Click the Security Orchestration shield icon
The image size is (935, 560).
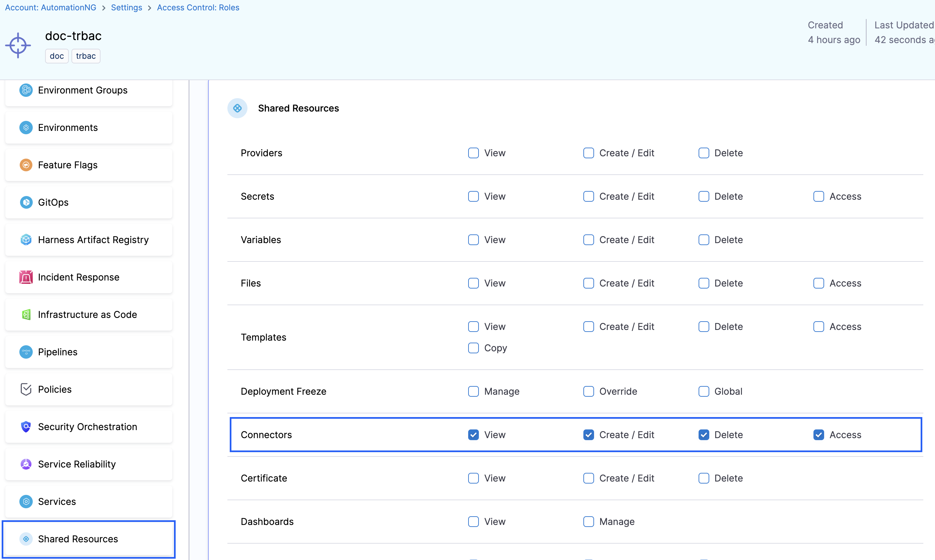26,426
